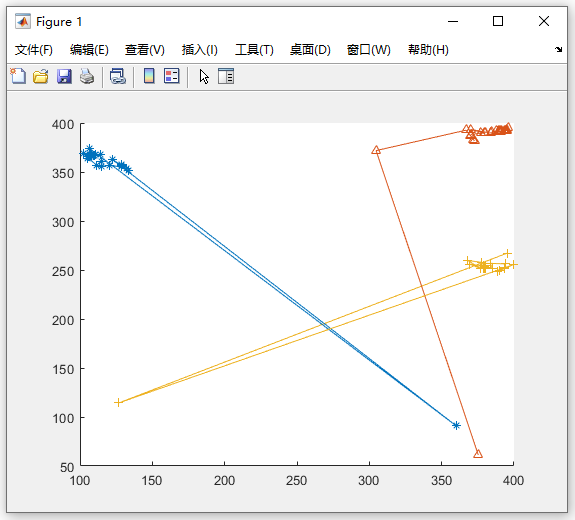The width and height of the screenshot is (575, 520).
Task: Open file using the folder icon
Action: [41, 76]
